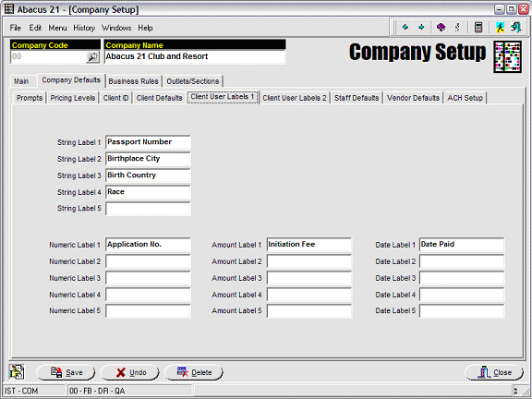Click the forward arrow toolbar icon
532x399 pixels.
[421, 27]
